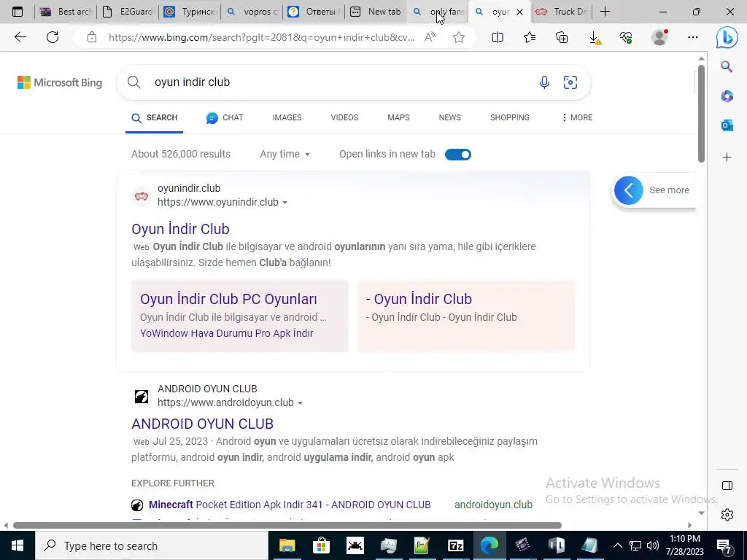Viewport: 747px width, 560px height.
Task: Open Oyun İndir Club result title
Action: [180, 229]
